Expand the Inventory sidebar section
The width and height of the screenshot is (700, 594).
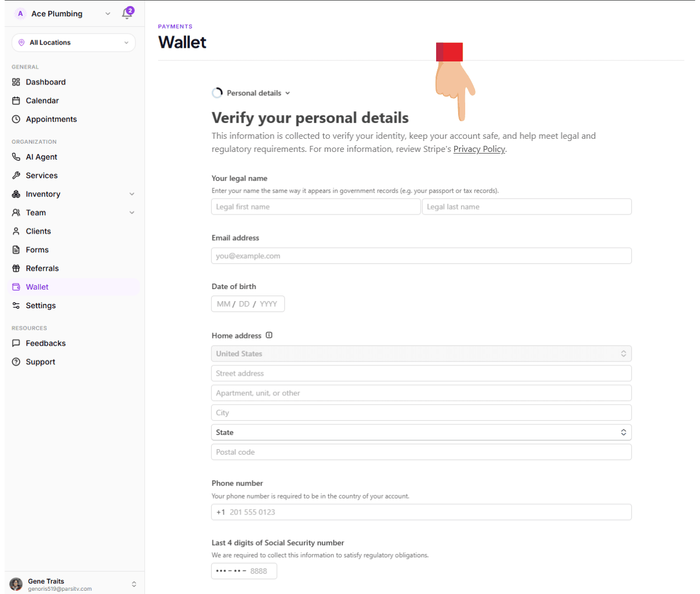pyautogui.click(x=132, y=194)
